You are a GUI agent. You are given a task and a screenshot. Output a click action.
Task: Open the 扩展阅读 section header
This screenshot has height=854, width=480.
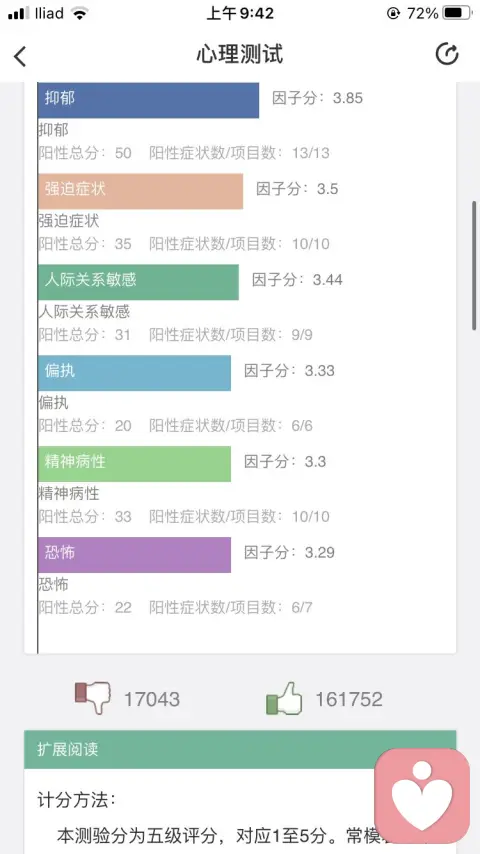pyautogui.click(x=240, y=749)
